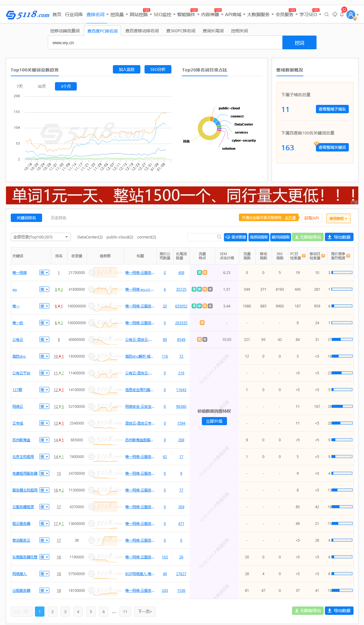
Task: Select the 3个月 trend range
Action: point(66,86)
